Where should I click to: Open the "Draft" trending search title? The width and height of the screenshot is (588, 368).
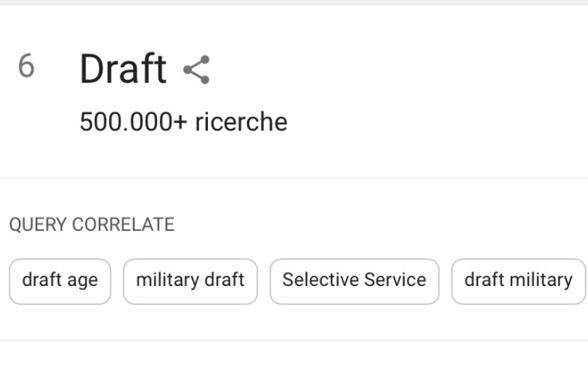[x=123, y=69]
